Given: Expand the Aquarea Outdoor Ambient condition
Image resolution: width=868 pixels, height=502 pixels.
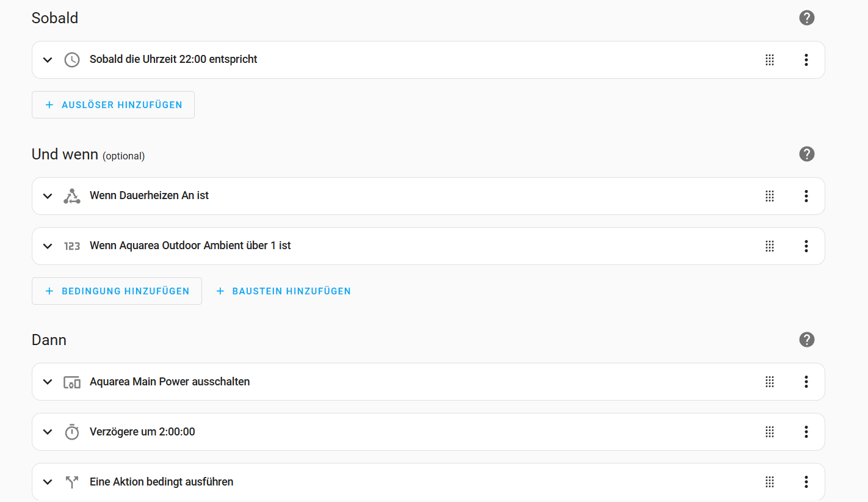Looking at the screenshot, I should (x=48, y=246).
